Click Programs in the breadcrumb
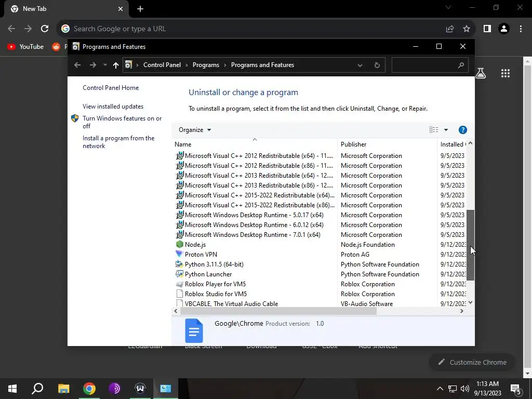This screenshot has height=399, width=532. 206,65
